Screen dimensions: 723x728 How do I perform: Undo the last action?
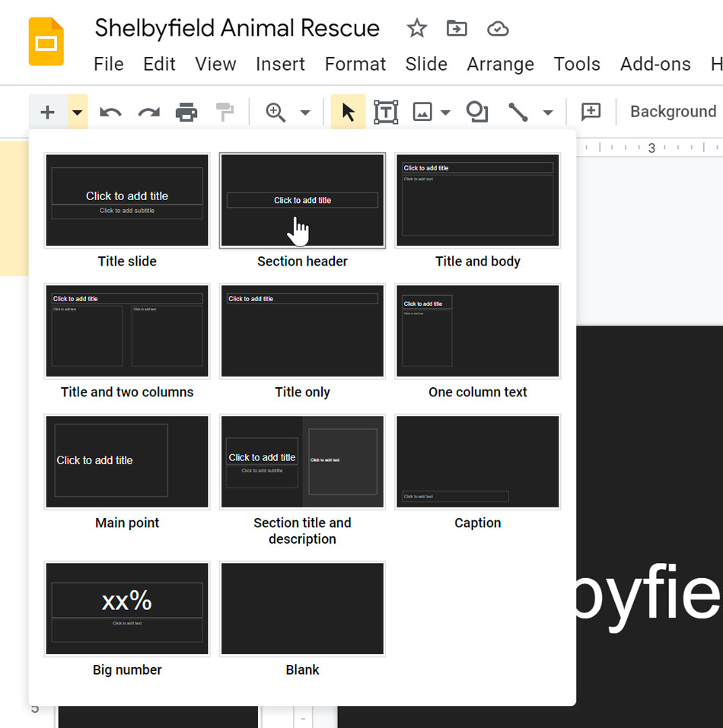coord(110,111)
